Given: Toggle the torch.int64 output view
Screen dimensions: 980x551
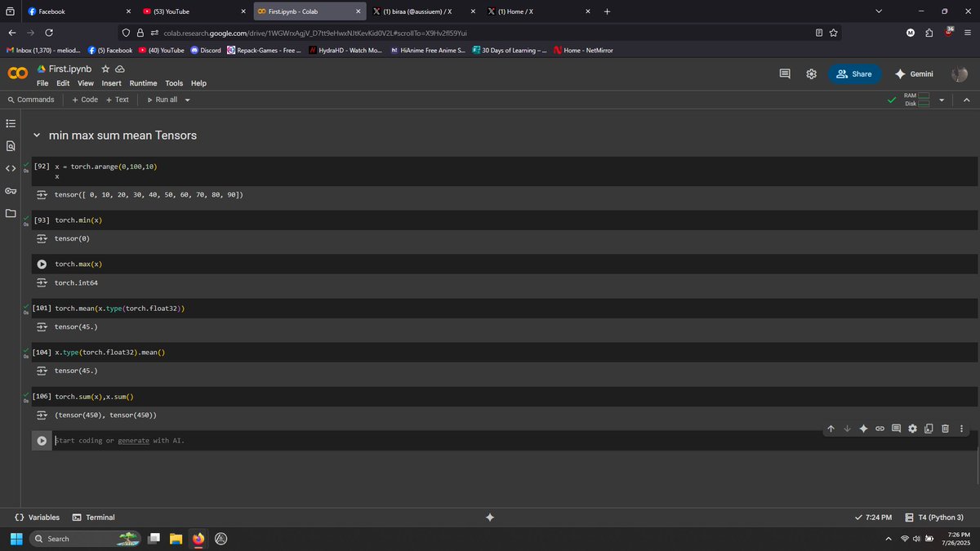Looking at the screenshot, I should [x=42, y=283].
